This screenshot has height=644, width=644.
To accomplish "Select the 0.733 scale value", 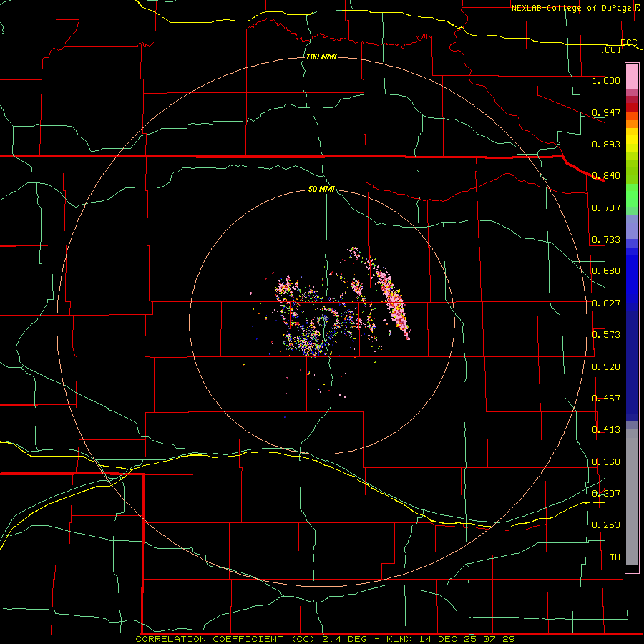I will pos(606,240).
